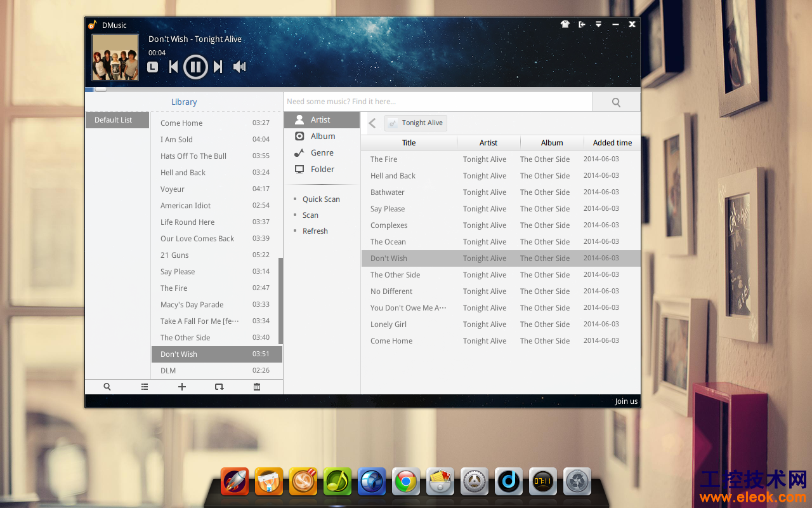Delete with the trash icon
The image size is (812, 508).
257,387
